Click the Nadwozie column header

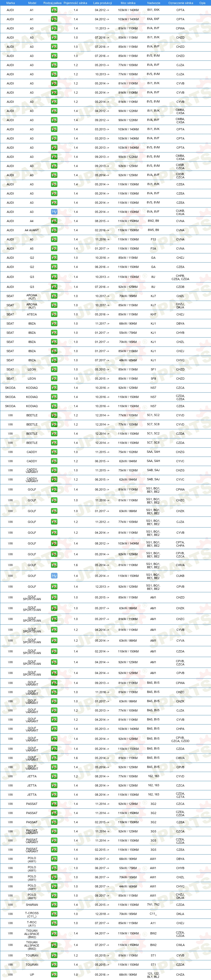(154, 3)
